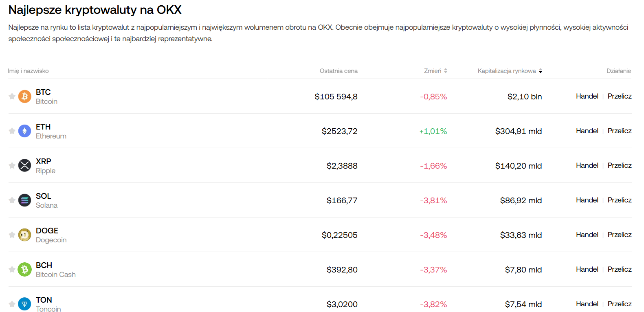Image resolution: width=644 pixels, height=312 pixels.
Task: Sort by the Zmień column arrows
Action: coord(446,71)
